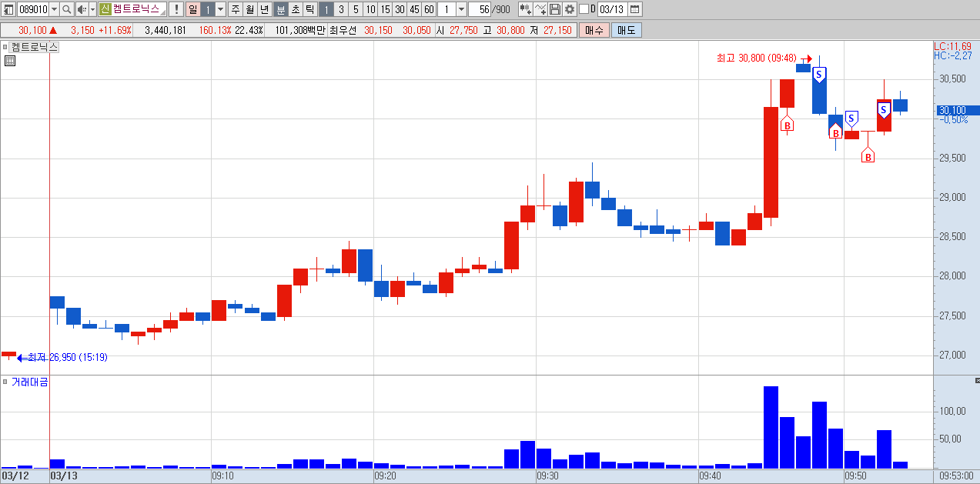Expand the dropdown next to speaker icon
Image resolution: width=980 pixels, height=484 pixels.
pyautogui.click(x=92, y=9)
